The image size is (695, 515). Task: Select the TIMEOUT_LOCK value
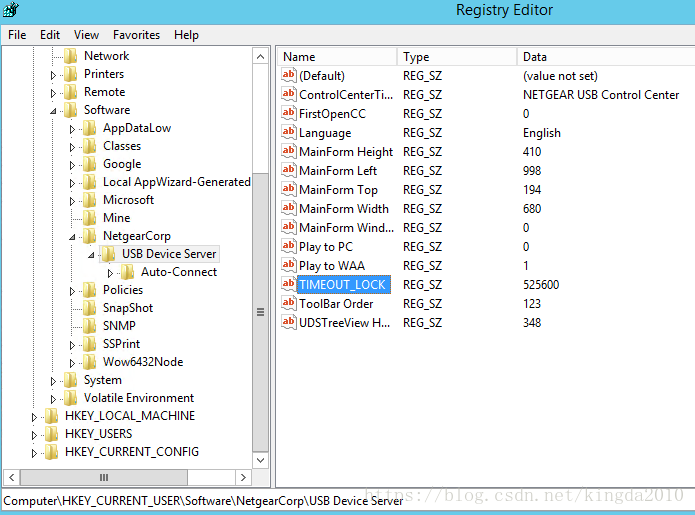coord(343,285)
